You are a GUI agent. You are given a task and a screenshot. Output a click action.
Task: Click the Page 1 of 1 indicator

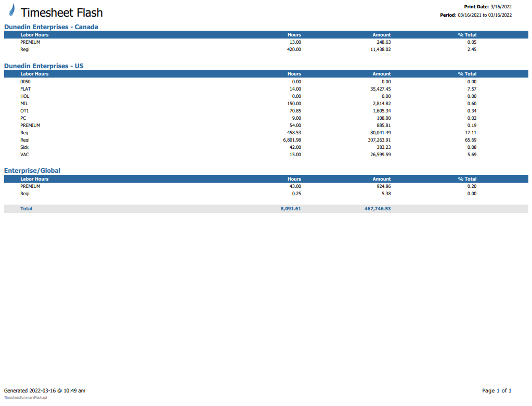[x=497, y=390]
